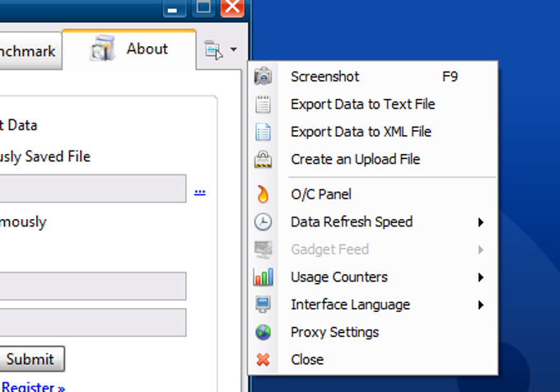Close the window with the red X button
Image resolution: width=560 pixels, height=392 pixels.
(x=232, y=7)
